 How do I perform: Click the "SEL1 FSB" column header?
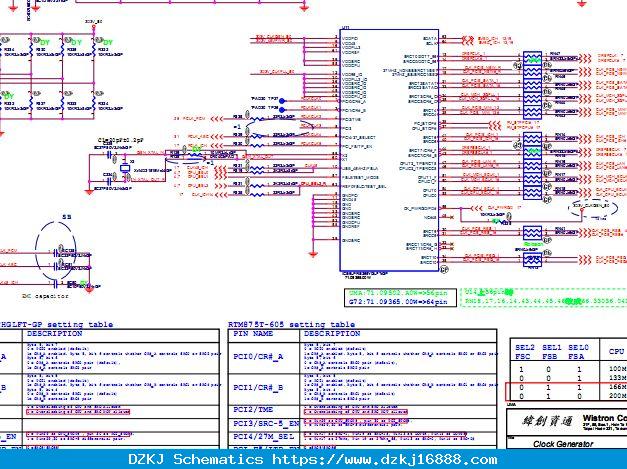coord(551,352)
